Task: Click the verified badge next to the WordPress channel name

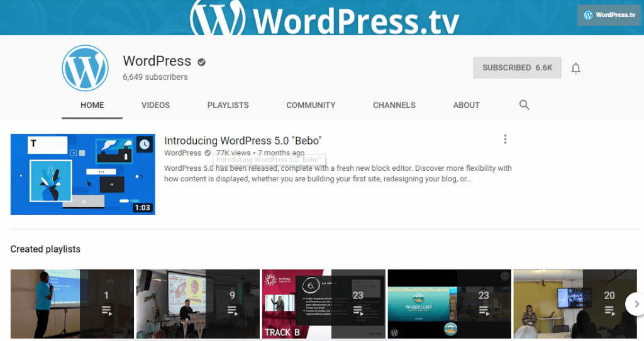Action: [x=201, y=62]
